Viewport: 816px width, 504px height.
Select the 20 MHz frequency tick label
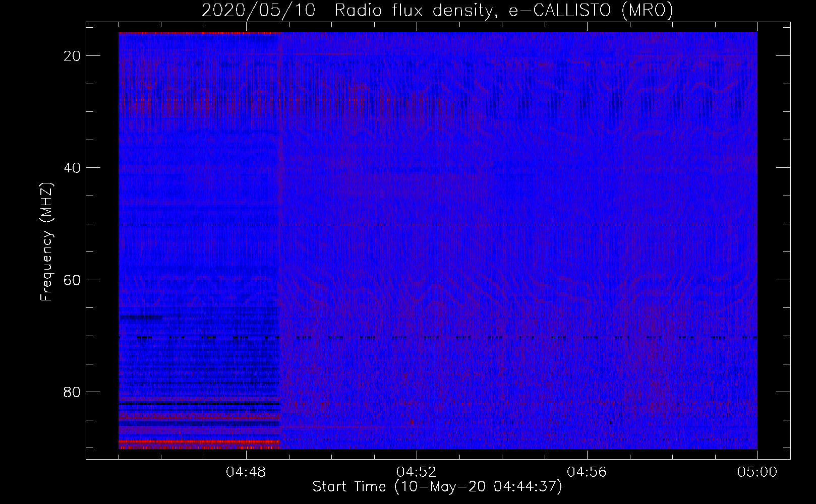[72, 56]
